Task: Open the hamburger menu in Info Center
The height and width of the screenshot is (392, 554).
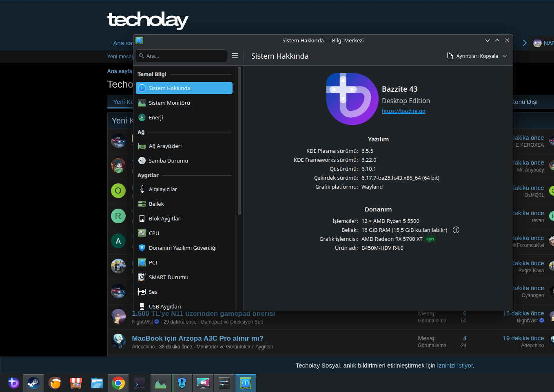Action: [235, 56]
